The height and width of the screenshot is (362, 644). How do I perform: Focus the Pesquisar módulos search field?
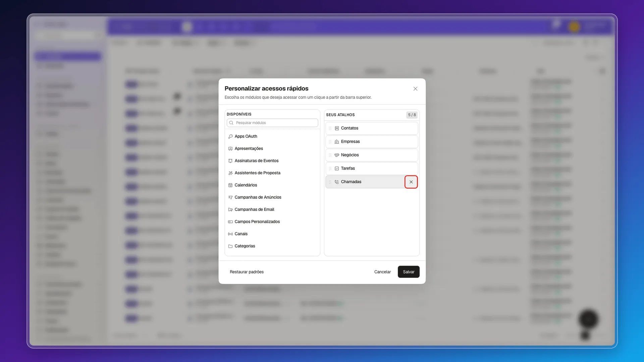272,123
